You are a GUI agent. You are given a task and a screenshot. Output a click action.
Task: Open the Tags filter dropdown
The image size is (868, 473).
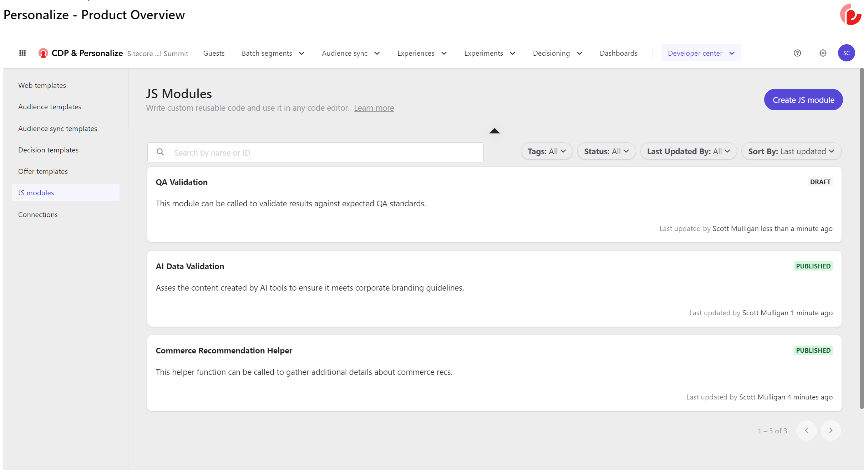547,151
